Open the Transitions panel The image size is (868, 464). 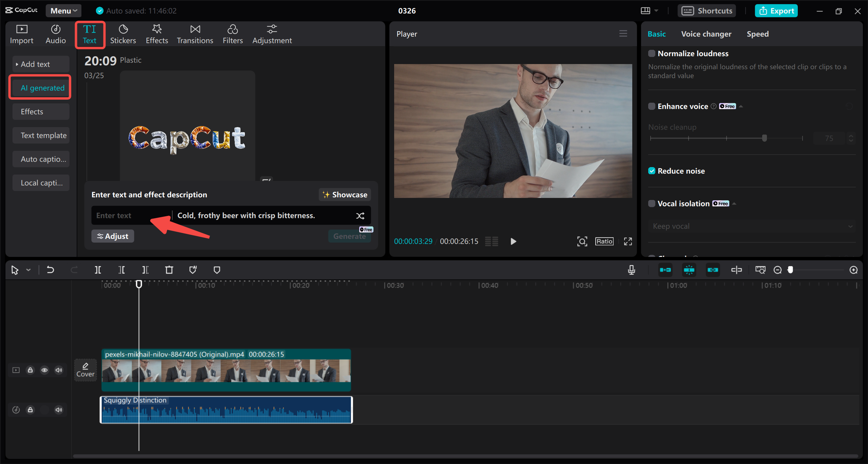195,34
